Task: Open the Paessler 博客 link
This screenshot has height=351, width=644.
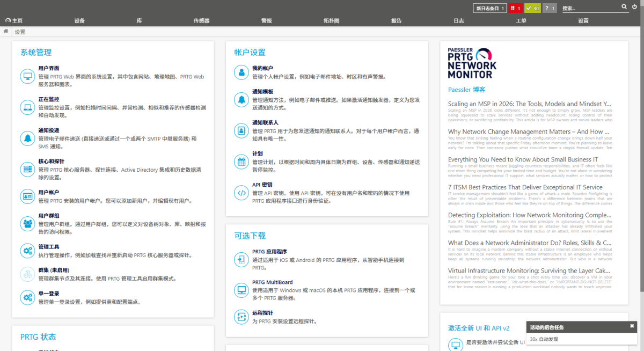Action: pyautogui.click(x=466, y=89)
